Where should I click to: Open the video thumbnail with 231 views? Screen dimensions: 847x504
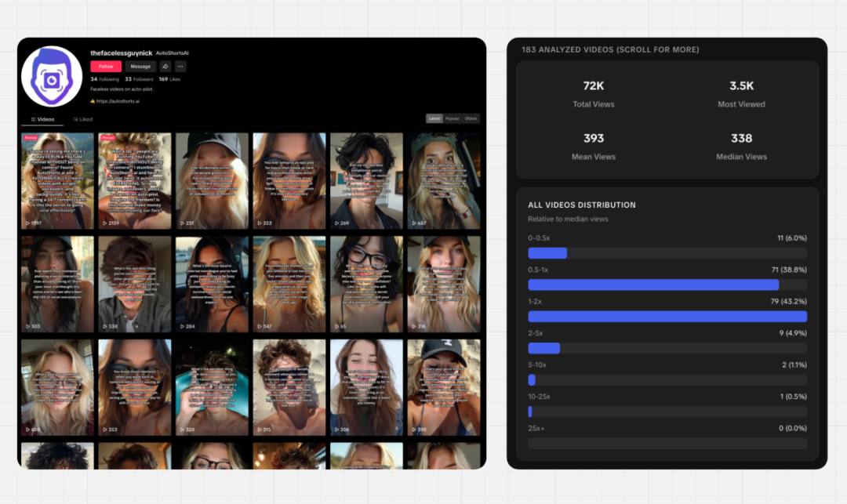pos(212,181)
